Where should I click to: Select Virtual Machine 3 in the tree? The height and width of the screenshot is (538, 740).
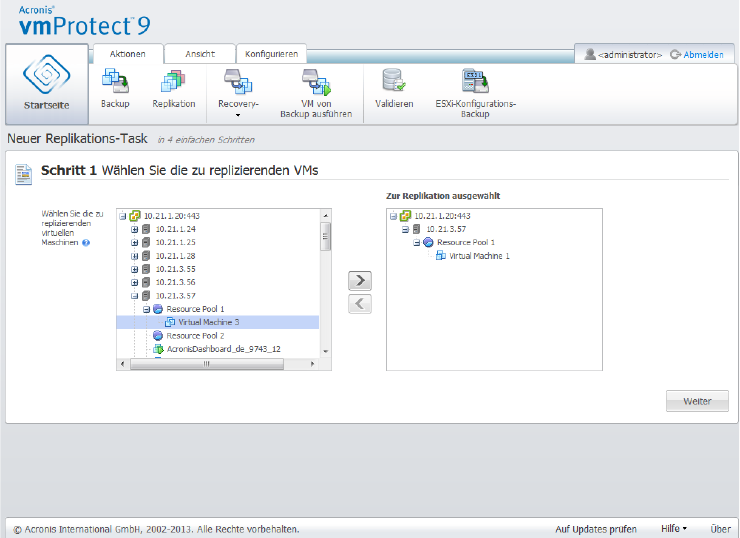pos(209,322)
